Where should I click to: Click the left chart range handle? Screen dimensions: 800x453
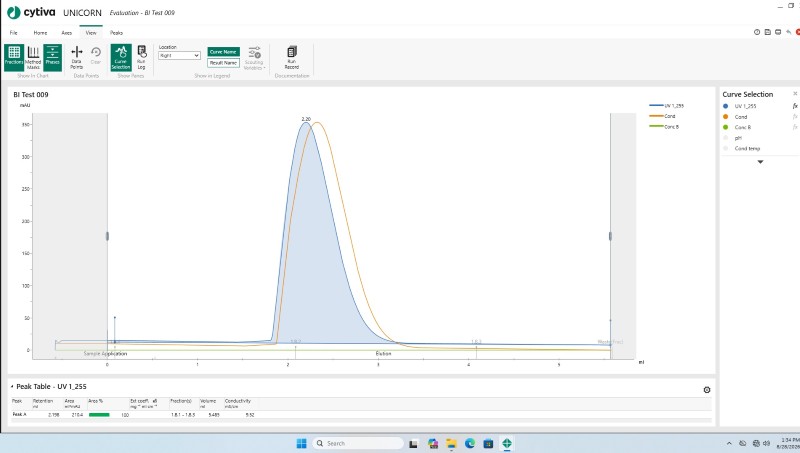[x=107, y=236]
